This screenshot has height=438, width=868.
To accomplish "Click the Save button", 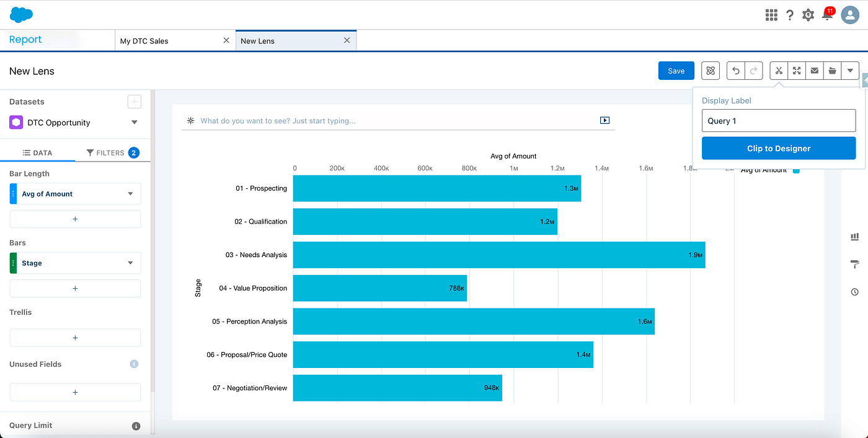I will 676,71.
